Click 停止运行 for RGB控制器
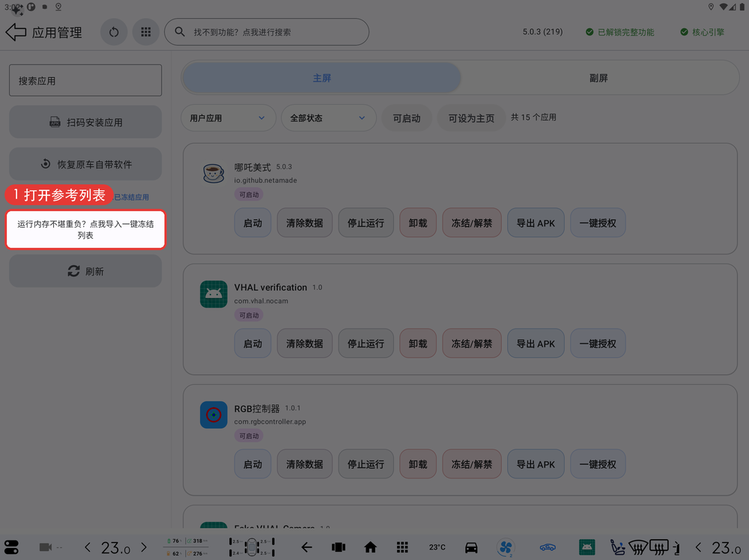749x560 pixels. (366, 464)
